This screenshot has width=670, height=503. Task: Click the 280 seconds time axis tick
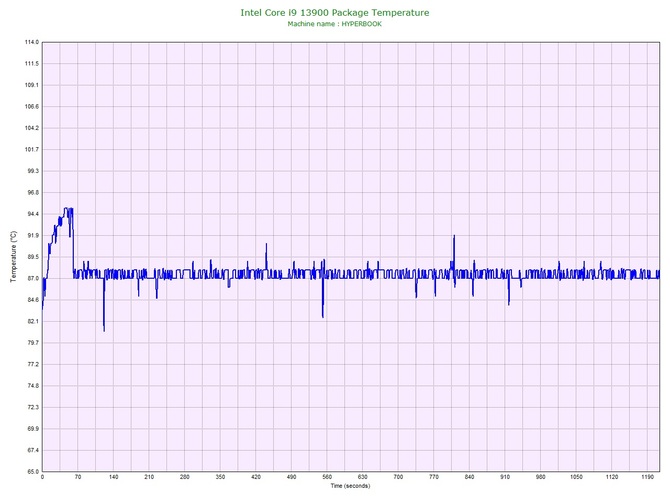(185, 477)
